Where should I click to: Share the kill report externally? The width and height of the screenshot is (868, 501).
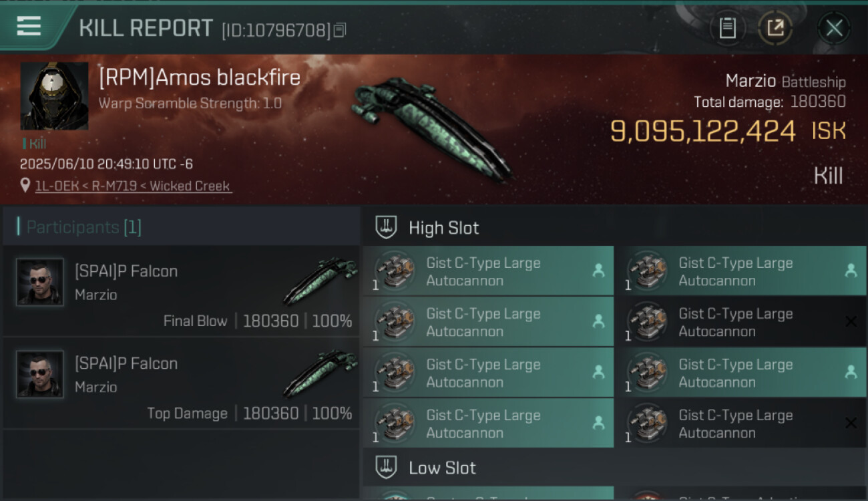(775, 28)
